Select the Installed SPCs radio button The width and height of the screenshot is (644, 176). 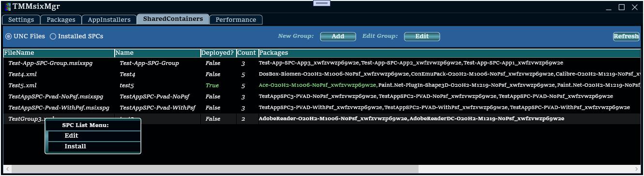pyautogui.click(x=76, y=36)
